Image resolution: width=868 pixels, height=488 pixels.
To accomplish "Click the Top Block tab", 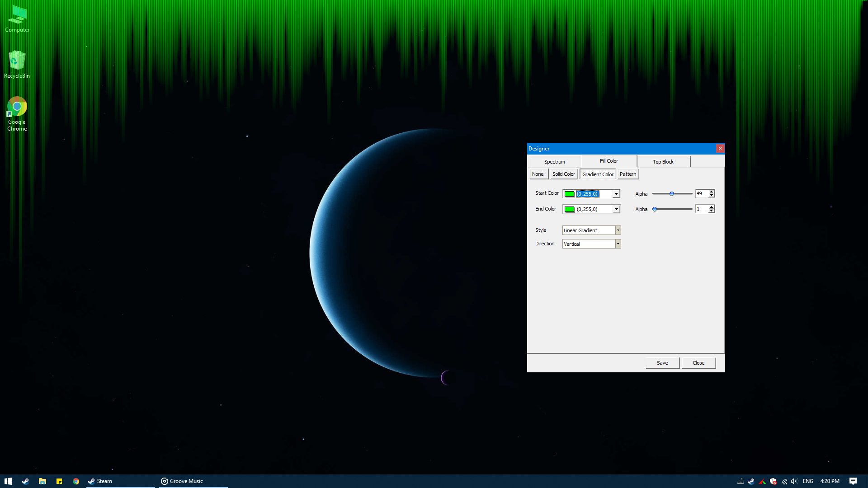I will click(x=663, y=161).
